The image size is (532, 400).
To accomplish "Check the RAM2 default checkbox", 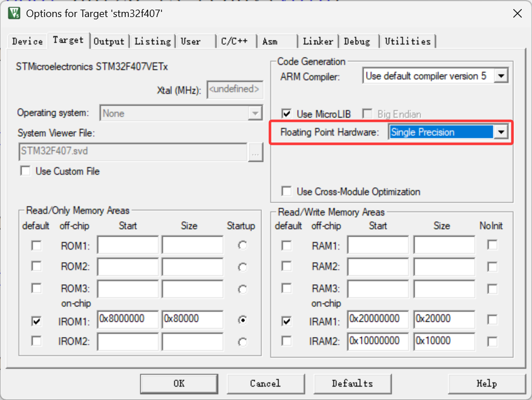I will coord(286,266).
